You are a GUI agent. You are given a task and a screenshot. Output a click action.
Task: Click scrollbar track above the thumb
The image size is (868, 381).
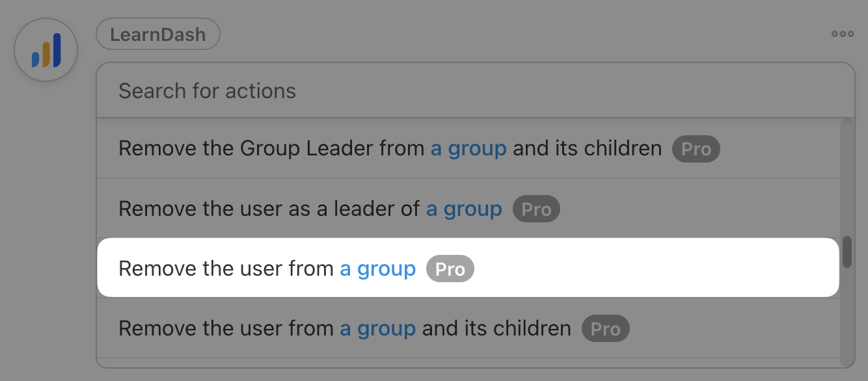coord(847,176)
